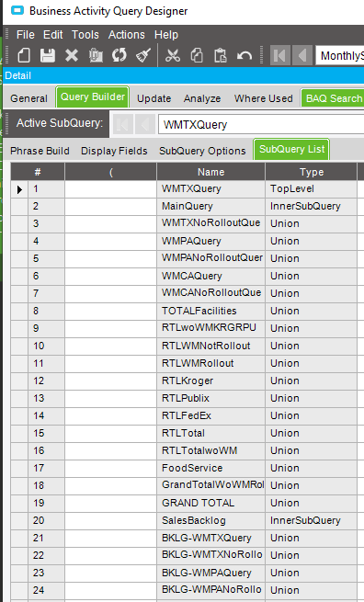364x602 pixels.
Task: Open the BAQ Search tab
Action: 334,98
